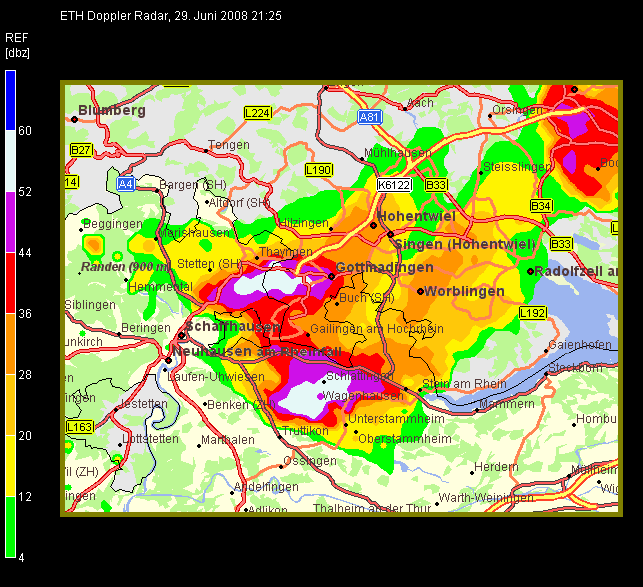Screen dimensions: 643x587
Task: Click the Benken (ZH) label
Action: point(241,405)
